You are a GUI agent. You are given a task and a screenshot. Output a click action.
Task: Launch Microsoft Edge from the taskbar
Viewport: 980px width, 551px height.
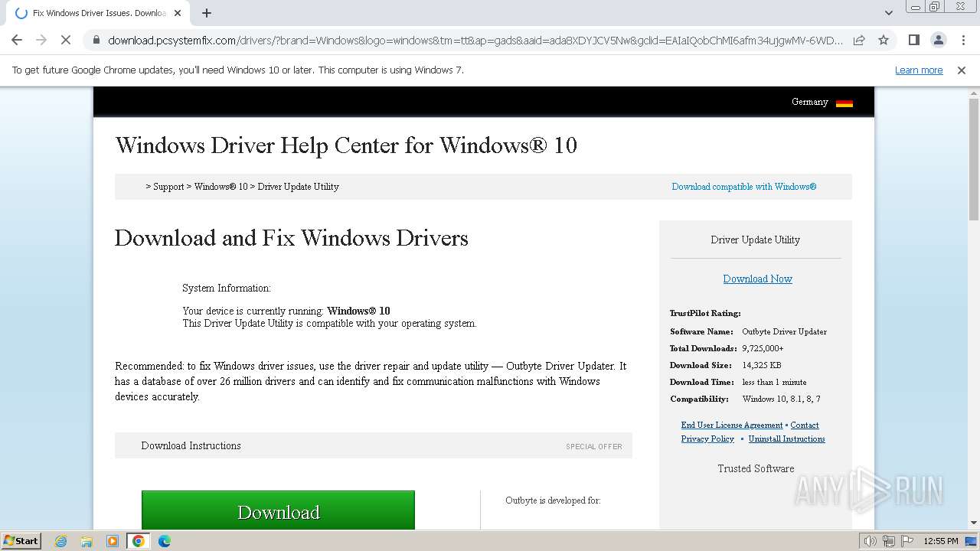pyautogui.click(x=164, y=541)
